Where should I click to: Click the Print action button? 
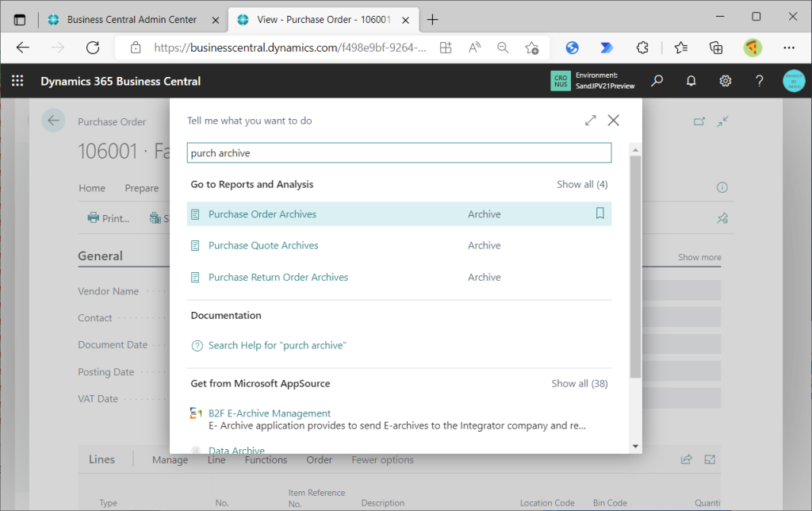108,218
